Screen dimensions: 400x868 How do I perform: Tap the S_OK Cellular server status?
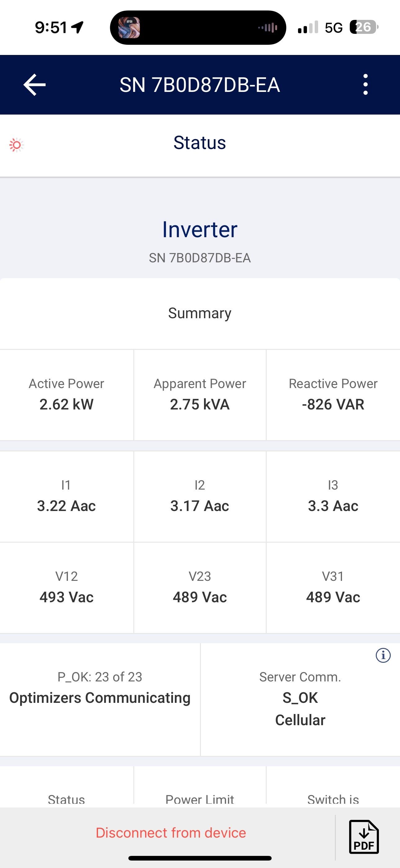(x=300, y=708)
